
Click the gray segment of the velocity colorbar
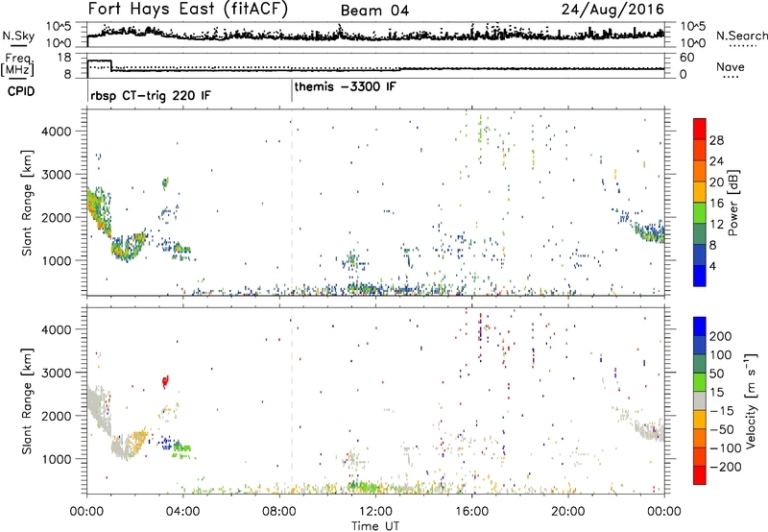tap(700, 400)
